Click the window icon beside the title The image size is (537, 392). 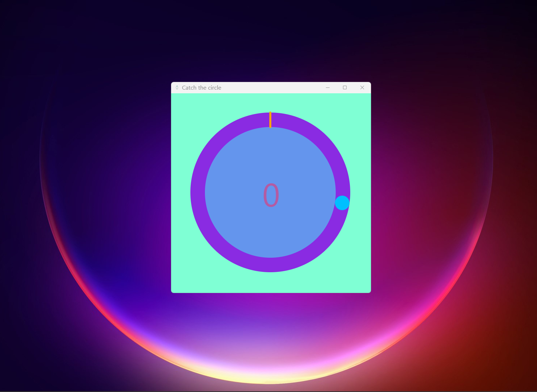click(x=177, y=87)
